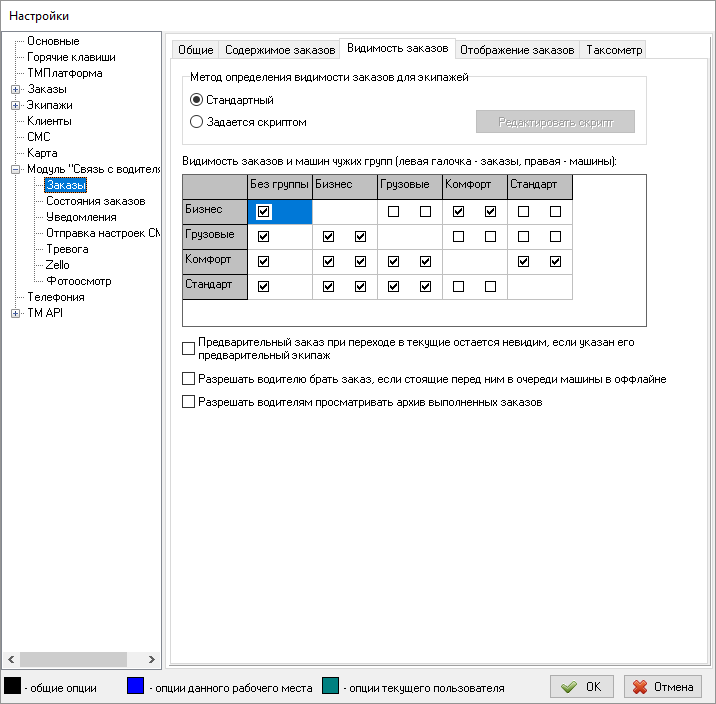Toggle Стандарт row Комфорт orders checkbox

coord(458,287)
